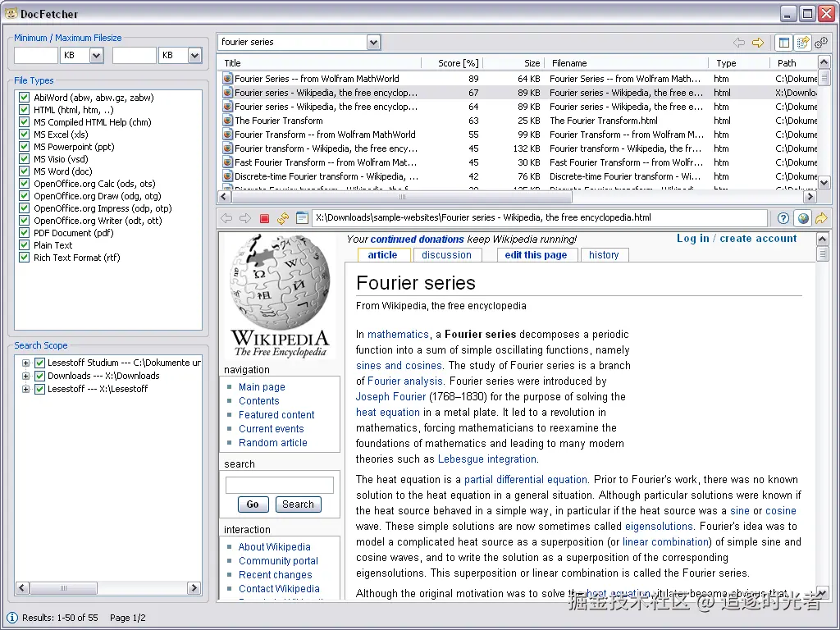The height and width of the screenshot is (630, 840).
Task: Expand the Lesestoff Studium tree node
Action: (x=26, y=363)
